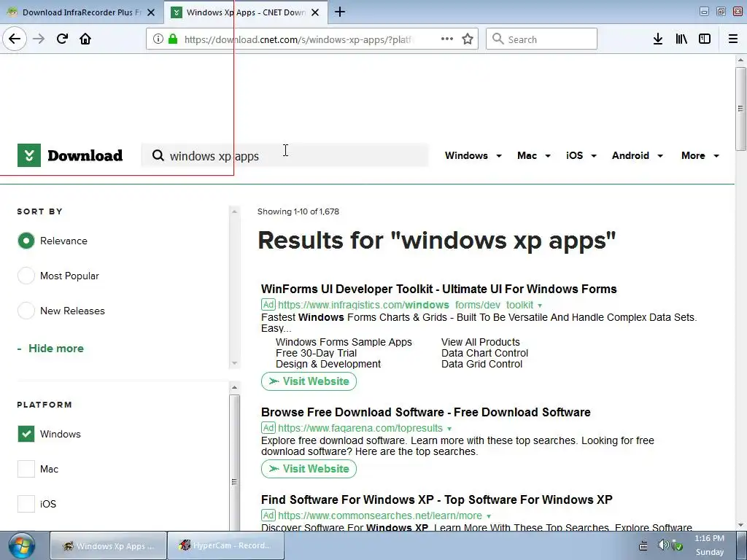Check the iOS platform checkbox

point(26,504)
